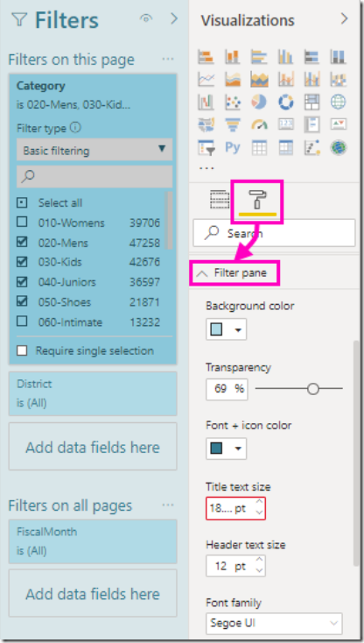
Task: Select the matrix visual
Action: point(285,147)
